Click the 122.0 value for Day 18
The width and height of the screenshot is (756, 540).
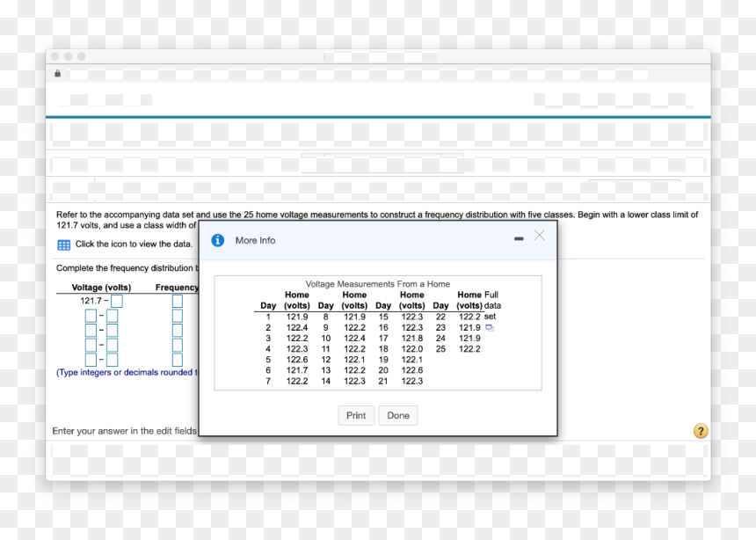(411, 349)
